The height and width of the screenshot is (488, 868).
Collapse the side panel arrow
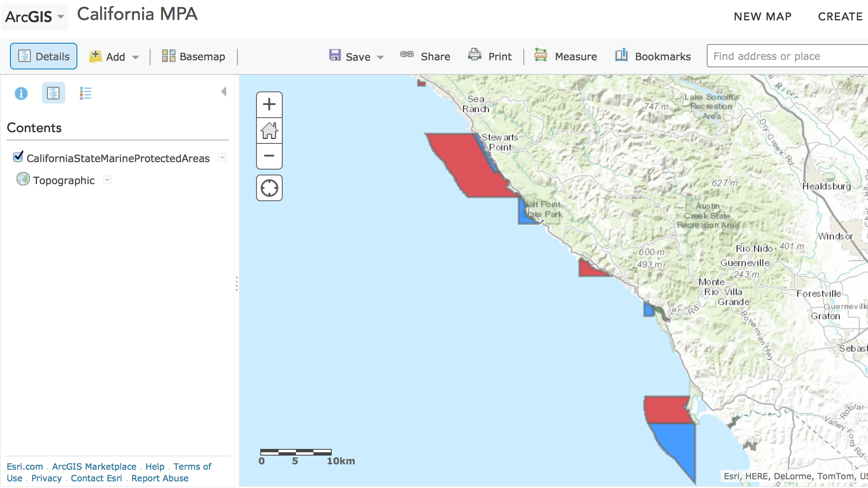pyautogui.click(x=224, y=91)
